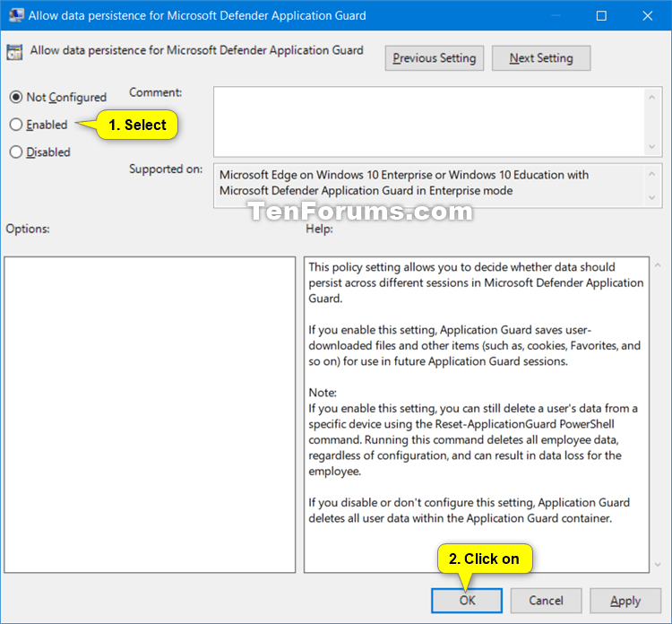This screenshot has width=672, height=624.
Task: Click the Supported on scroll down arrow
Action: click(x=652, y=198)
